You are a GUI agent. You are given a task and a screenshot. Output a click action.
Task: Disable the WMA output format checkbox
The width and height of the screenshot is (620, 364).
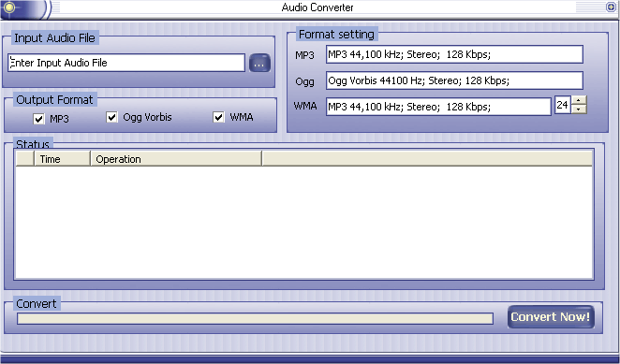pyautogui.click(x=218, y=117)
